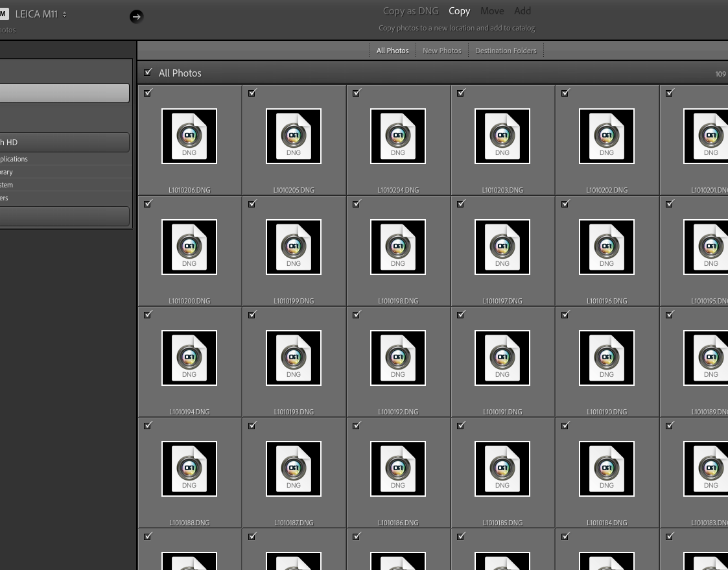Select the L1010204.DNG file icon
The image size is (728, 570).
coord(398,136)
